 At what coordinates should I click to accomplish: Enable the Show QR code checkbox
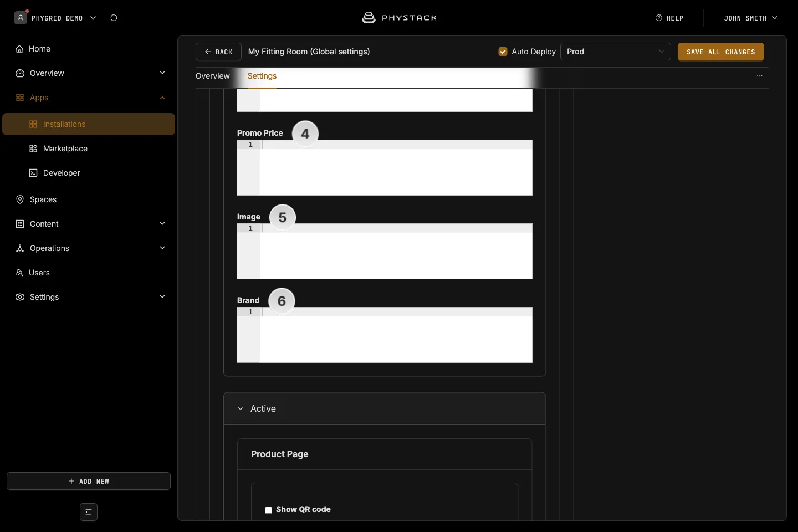268,510
